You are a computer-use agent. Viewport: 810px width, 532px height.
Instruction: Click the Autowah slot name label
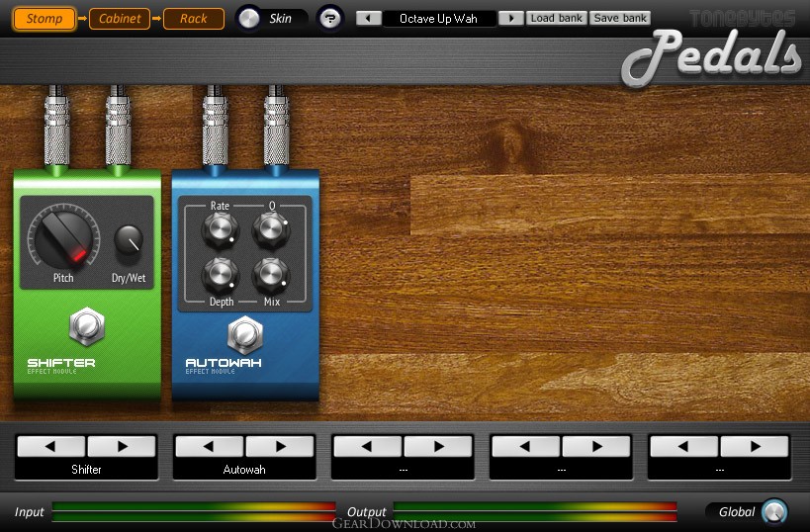tap(244, 470)
